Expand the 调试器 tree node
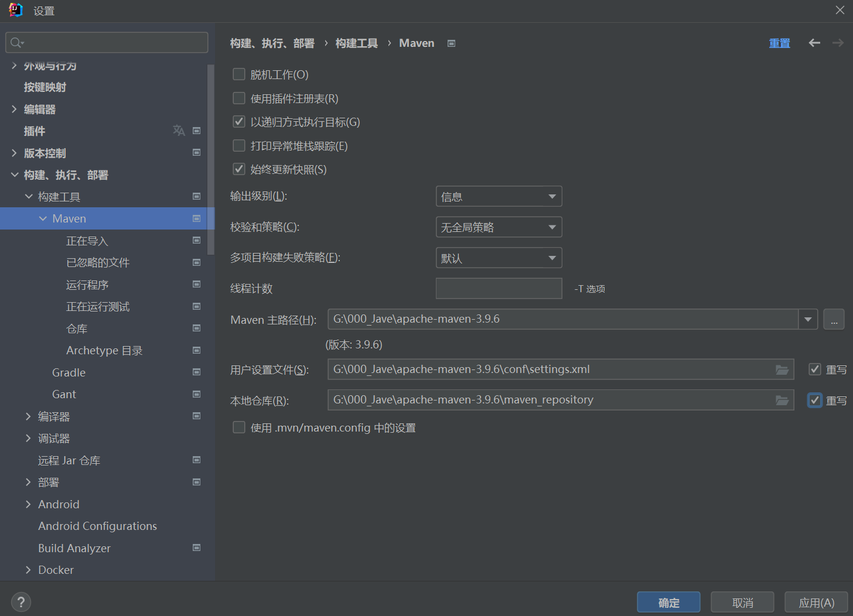Screen dimensions: 853x616 [28, 438]
